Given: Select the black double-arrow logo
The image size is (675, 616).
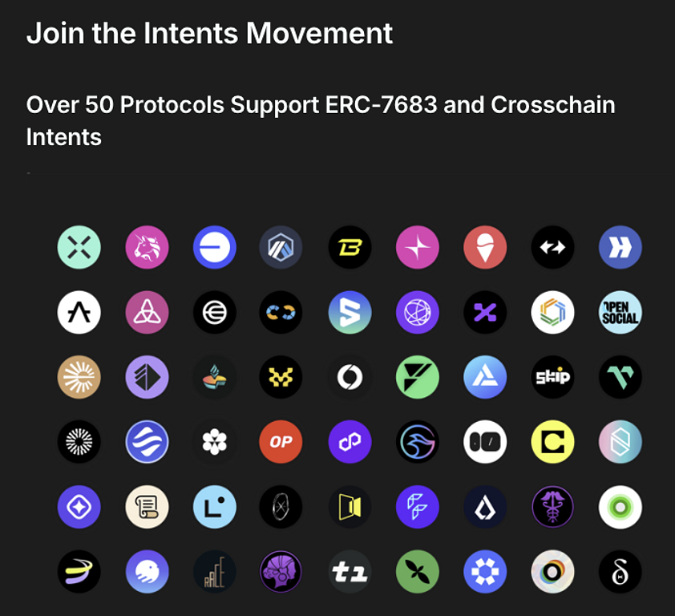Looking at the screenshot, I should (x=552, y=247).
